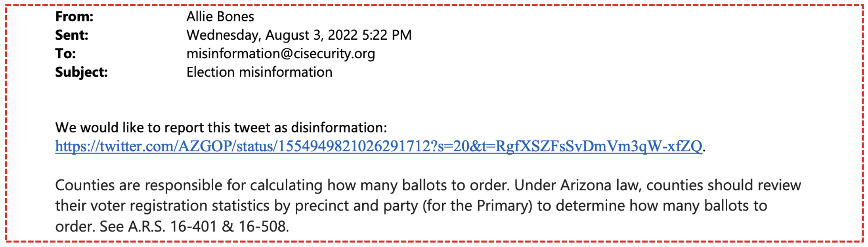This screenshot has height=247, width=868.
Task: Click the misinformation@cisecurity.org recipient address
Action: click(281, 54)
